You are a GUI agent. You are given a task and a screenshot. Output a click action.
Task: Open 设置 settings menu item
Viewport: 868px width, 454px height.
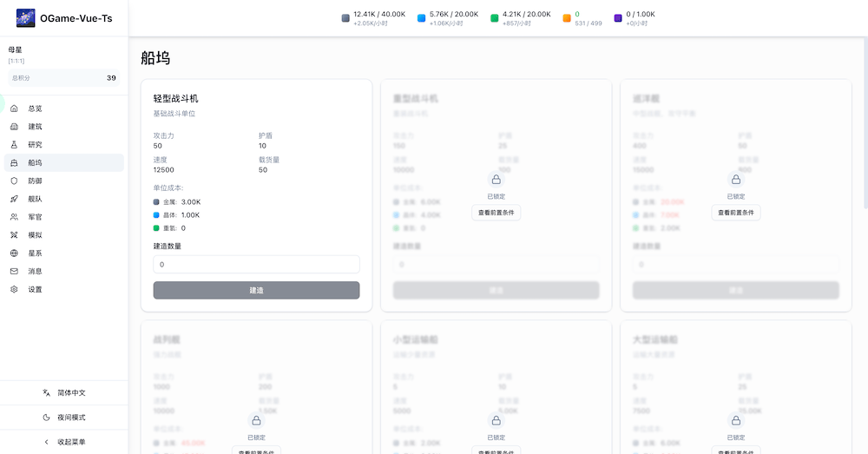tap(35, 290)
